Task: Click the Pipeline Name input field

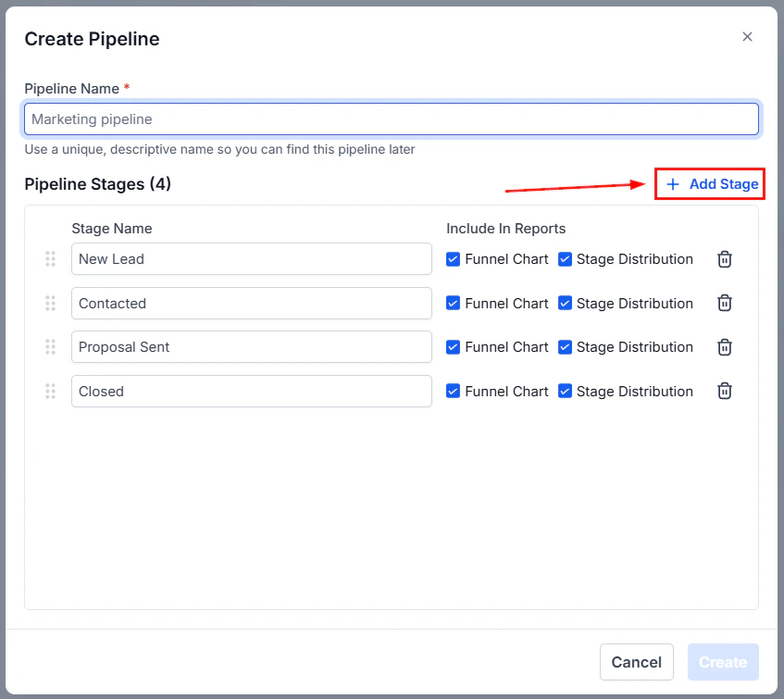Action: [x=392, y=119]
